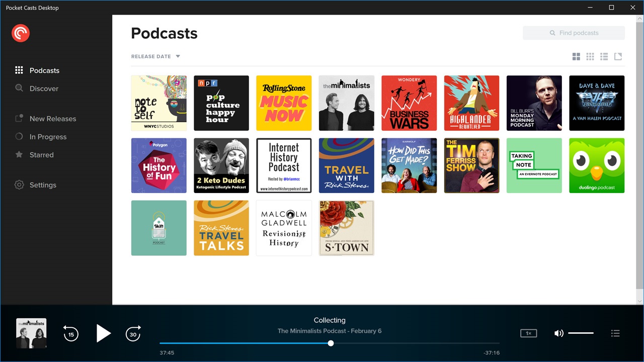Mute the volume speaker icon
Viewport: 644px width, 362px height.
[558, 333]
